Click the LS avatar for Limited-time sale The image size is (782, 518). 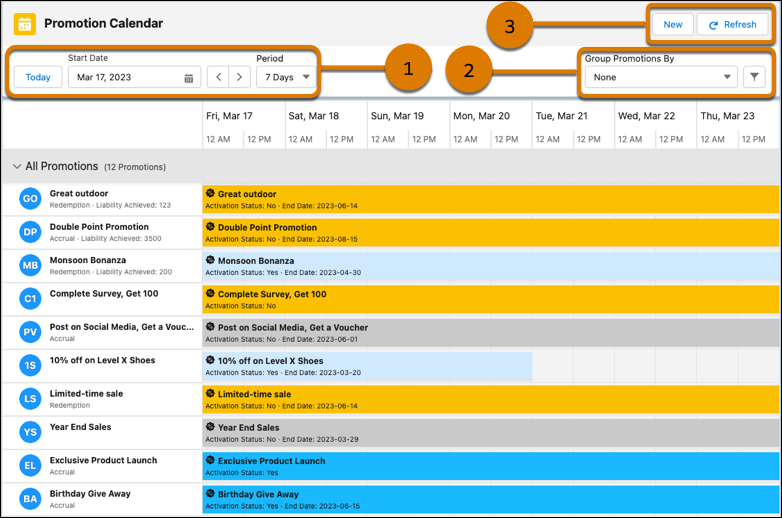tap(30, 399)
